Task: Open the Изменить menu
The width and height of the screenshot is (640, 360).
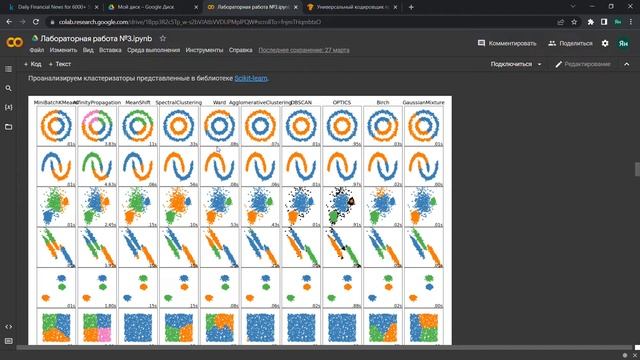Action: point(63,50)
